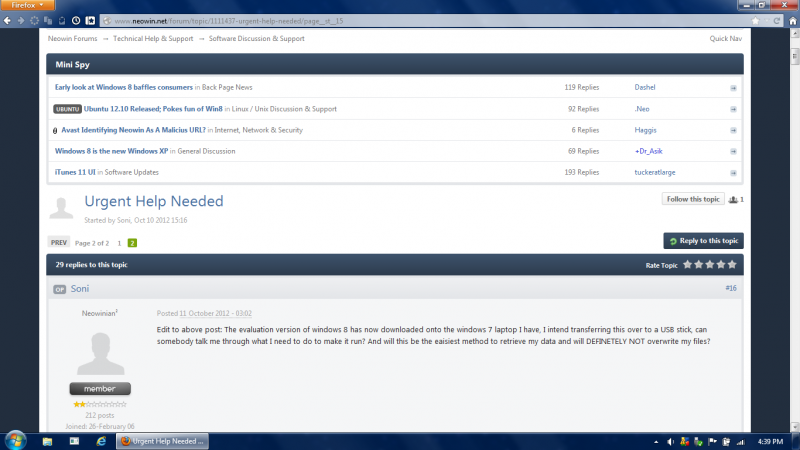Image resolution: width=800 pixels, height=450 pixels.
Task: Open Software Discussion & Support breadcrumb
Action: pyautogui.click(x=257, y=38)
